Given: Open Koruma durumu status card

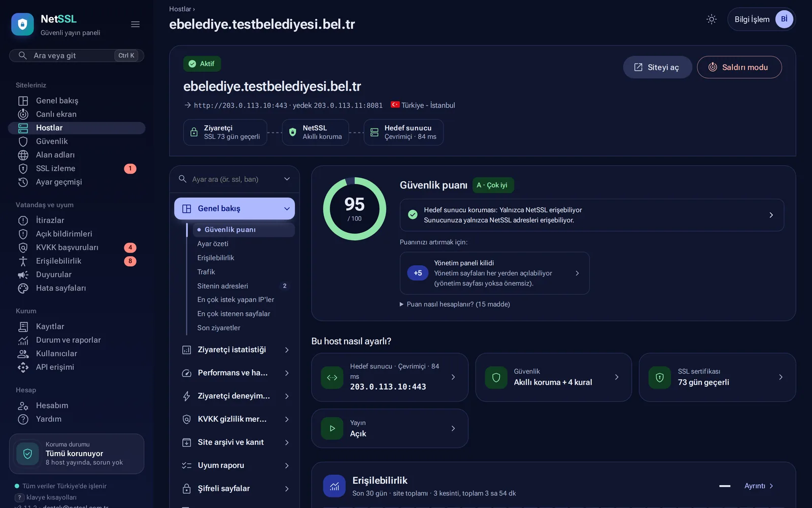Looking at the screenshot, I should (77, 454).
